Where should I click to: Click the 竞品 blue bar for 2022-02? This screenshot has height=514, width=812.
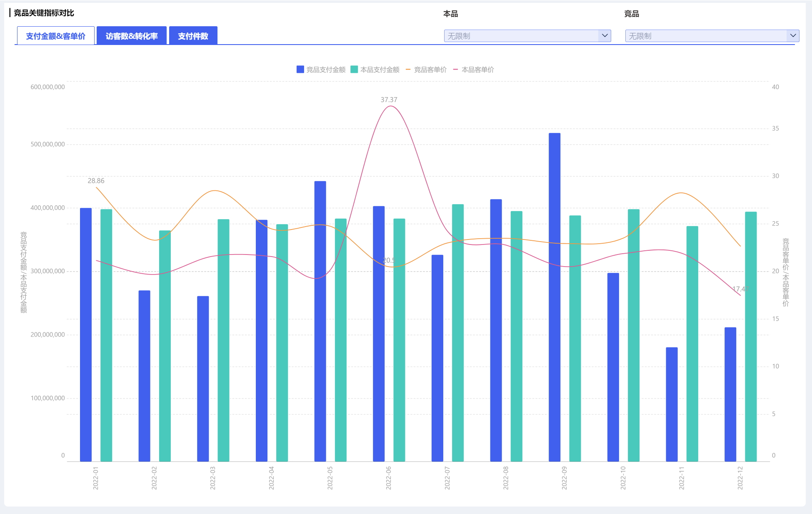[x=144, y=376]
